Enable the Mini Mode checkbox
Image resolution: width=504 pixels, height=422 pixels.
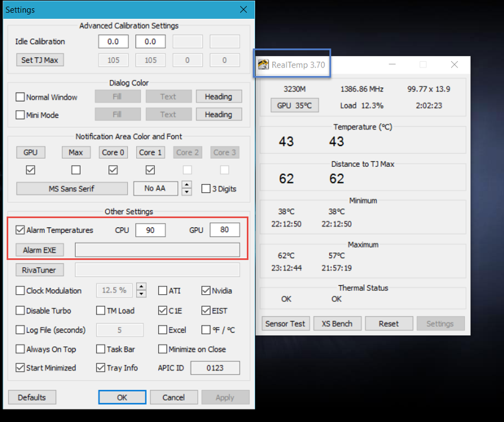tap(20, 115)
